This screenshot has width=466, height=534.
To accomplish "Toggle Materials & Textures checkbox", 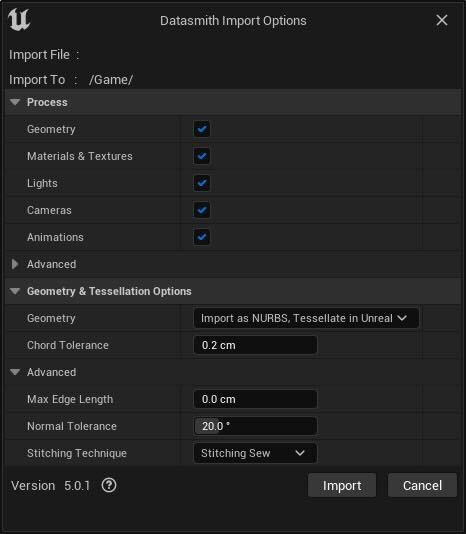I will [202, 156].
